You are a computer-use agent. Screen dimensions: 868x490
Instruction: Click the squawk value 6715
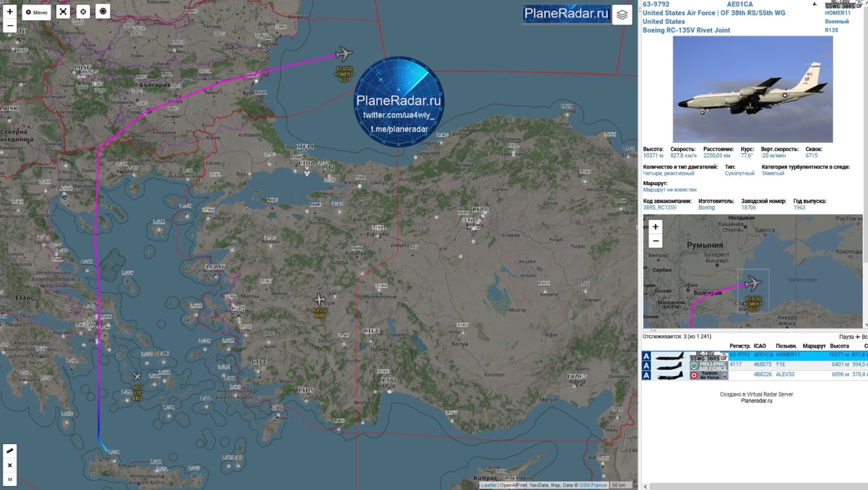click(812, 156)
